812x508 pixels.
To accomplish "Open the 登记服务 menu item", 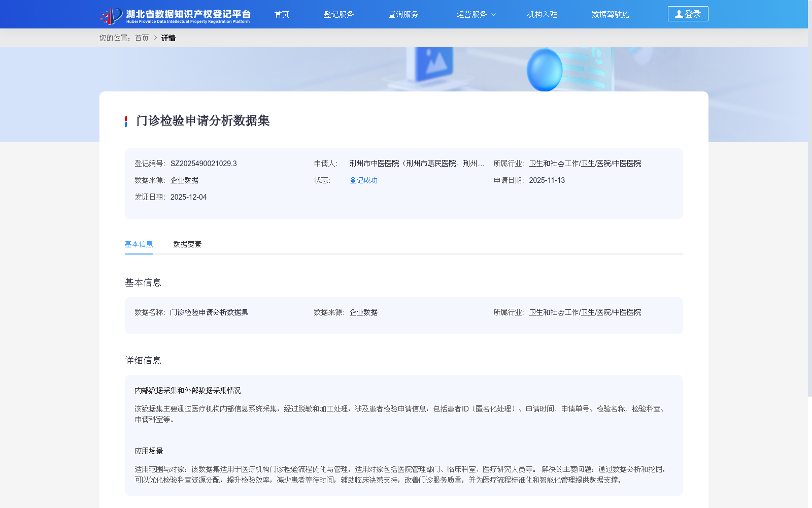I will pyautogui.click(x=339, y=14).
